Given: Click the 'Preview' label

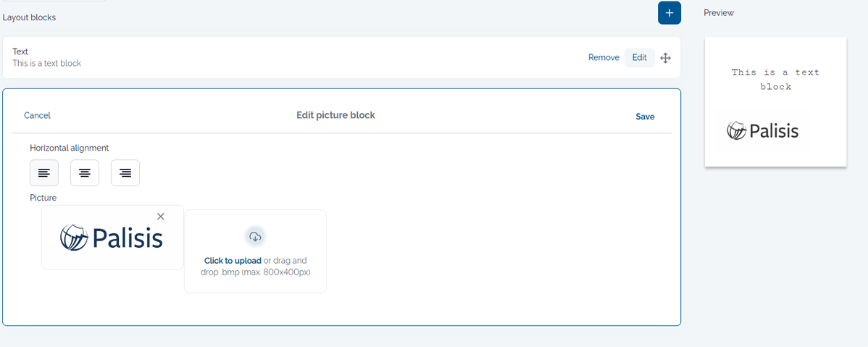Looking at the screenshot, I should pyautogui.click(x=719, y=13).
